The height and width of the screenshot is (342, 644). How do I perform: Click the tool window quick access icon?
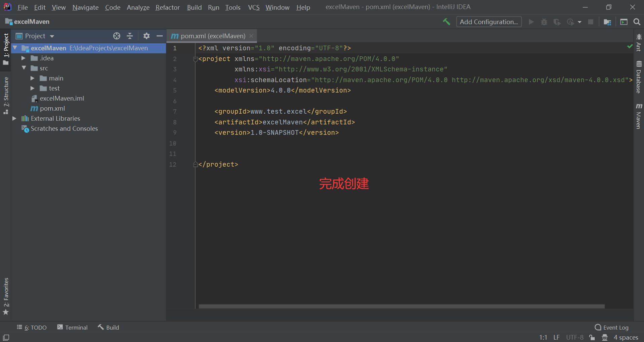coord(6,337)
